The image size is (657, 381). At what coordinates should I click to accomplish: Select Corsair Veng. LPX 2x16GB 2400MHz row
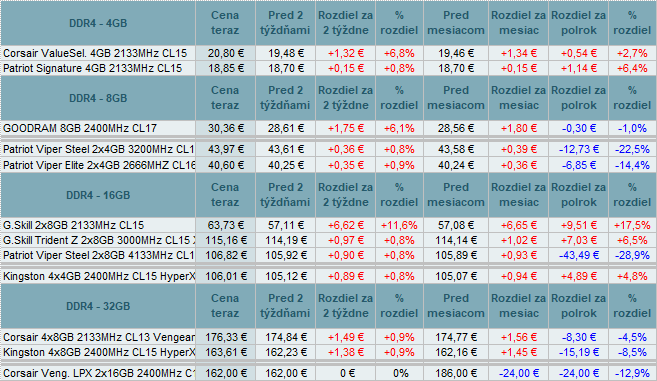328,373
